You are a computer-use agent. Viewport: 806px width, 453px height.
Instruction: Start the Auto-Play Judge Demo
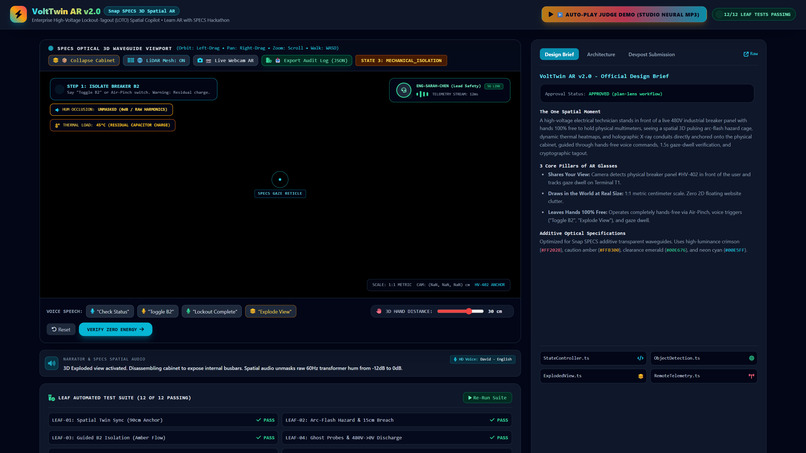pyautogui.click(x=624, y=14)
